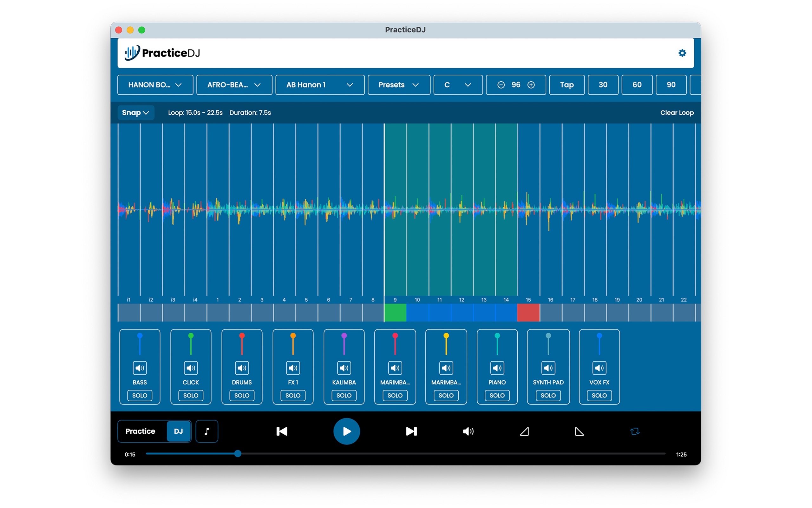Click the fade-out ramp icon

[x=580, y=431]
